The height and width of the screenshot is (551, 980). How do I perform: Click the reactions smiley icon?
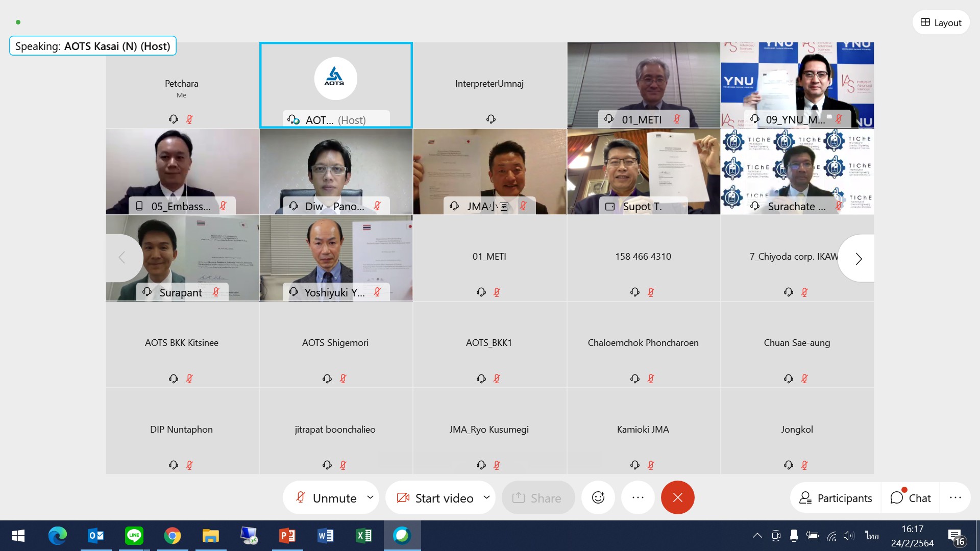click(x=598, y=497)
